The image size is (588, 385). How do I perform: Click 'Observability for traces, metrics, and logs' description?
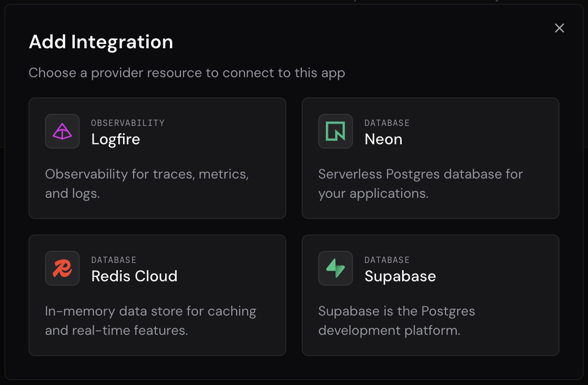tap(147, 184)
